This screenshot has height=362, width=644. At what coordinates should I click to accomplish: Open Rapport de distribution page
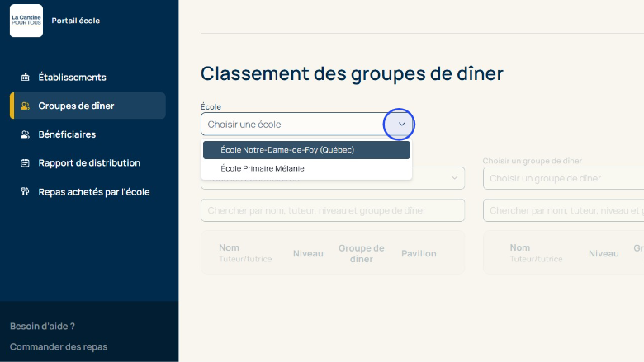point(89,163)
